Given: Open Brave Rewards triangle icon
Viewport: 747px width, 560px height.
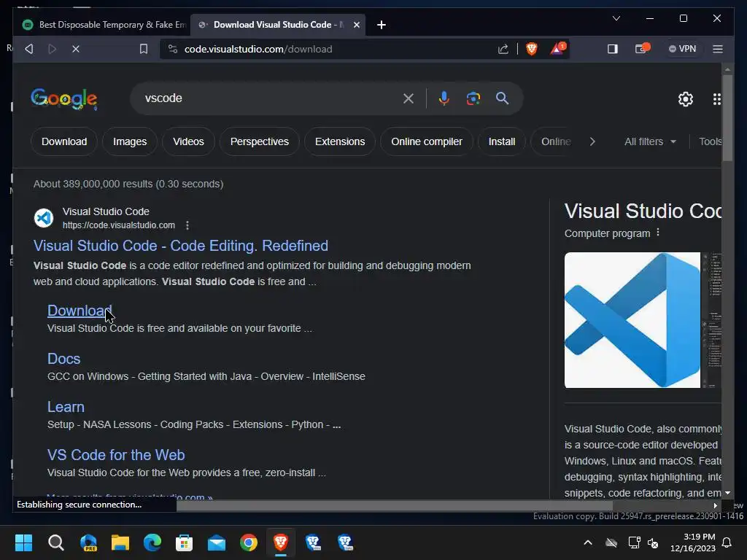Looking at the screenshot, I should pos(558,48).
